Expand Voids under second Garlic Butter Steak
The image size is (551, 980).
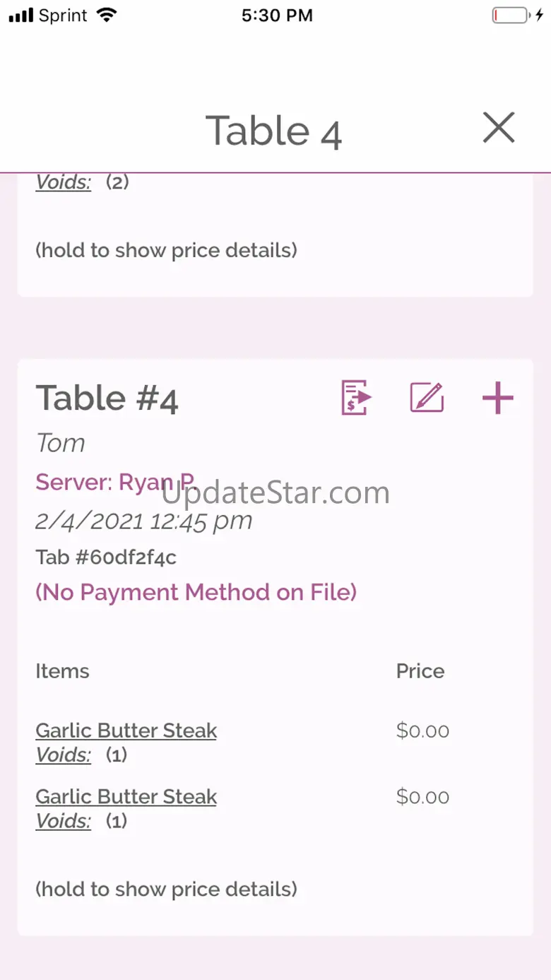[64, 822]
